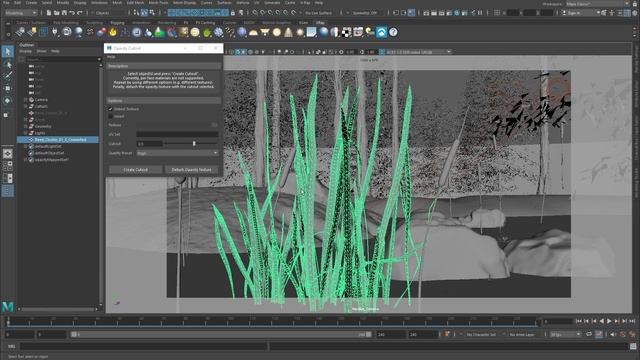Click the Detach Opacity Texture button

pyautogui.click(x=191, y=169)
